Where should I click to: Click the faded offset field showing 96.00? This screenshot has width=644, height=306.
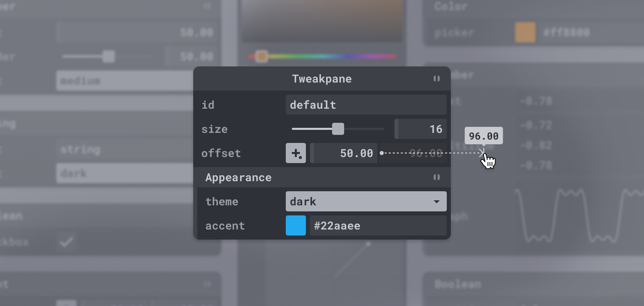coord(414,153)
